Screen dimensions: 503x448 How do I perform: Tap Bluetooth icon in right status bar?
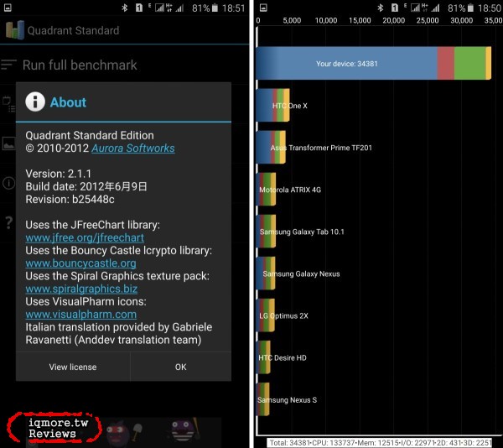tap(380, 8)
